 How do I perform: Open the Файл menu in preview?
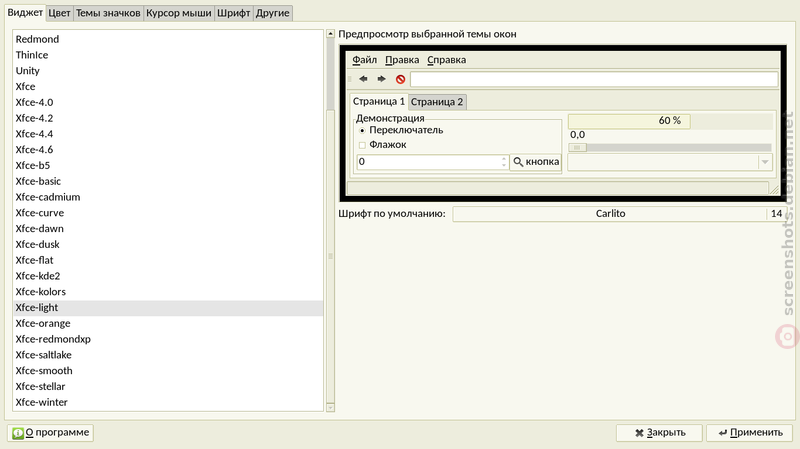[x=364, y=60]
